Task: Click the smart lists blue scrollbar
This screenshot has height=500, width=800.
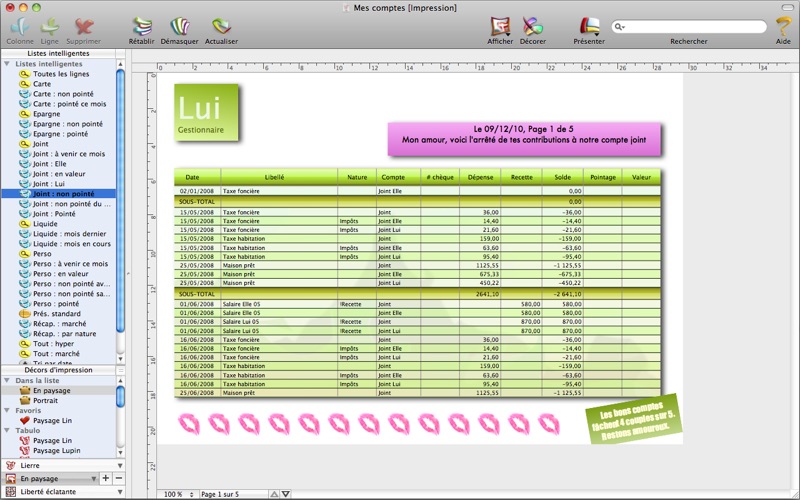Action: point(120,202)
